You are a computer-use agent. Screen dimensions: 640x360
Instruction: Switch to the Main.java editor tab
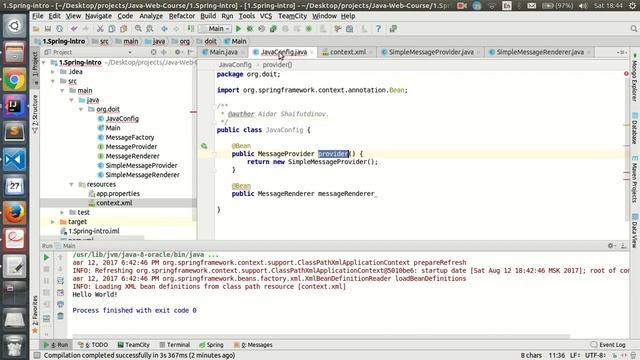pyautogui.click(x=223, y=52)
